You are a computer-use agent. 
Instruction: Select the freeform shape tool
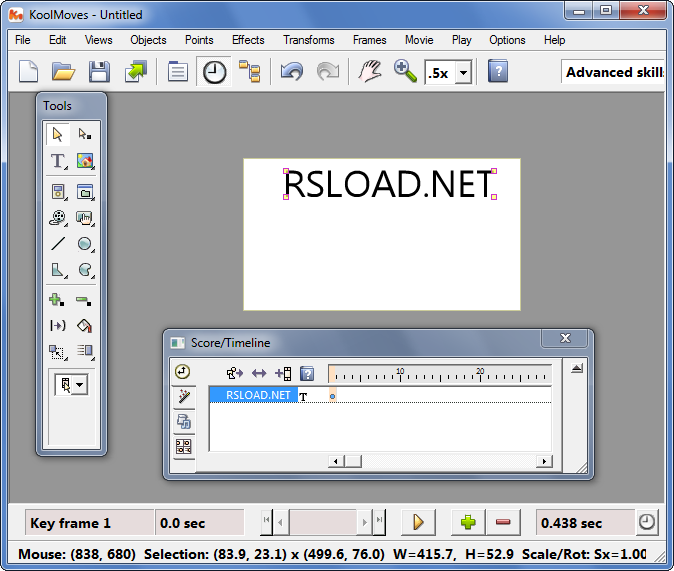click(x=85, y=270)
